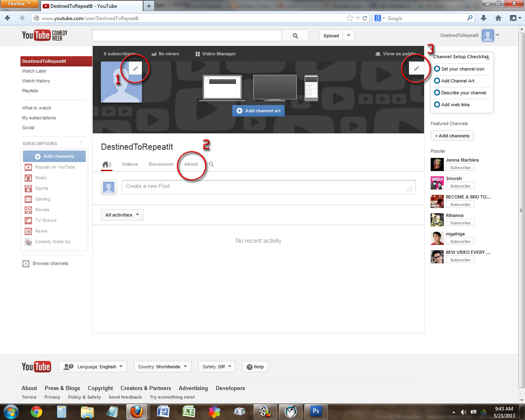Check 'Set your channel icon' in the checklist
This screenshot has width=525, height=420.
click(437, 69)
